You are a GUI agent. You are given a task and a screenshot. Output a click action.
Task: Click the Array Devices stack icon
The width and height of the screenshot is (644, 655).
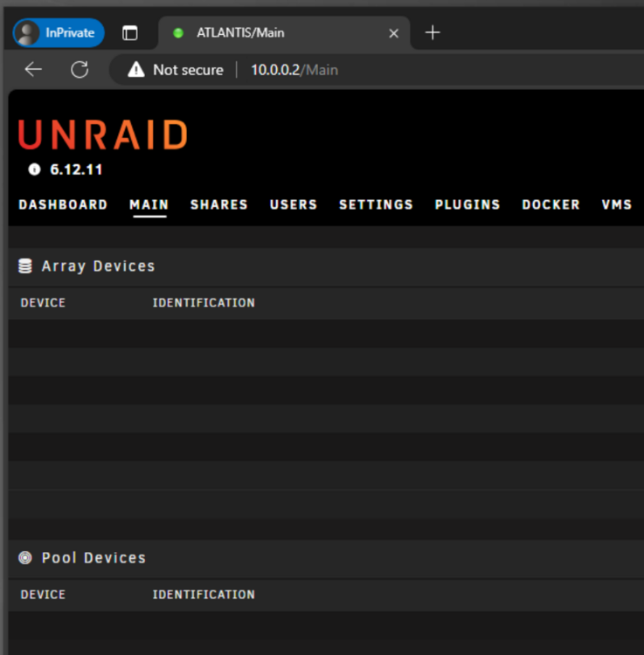pyautogui.click(x=25, y=266)
